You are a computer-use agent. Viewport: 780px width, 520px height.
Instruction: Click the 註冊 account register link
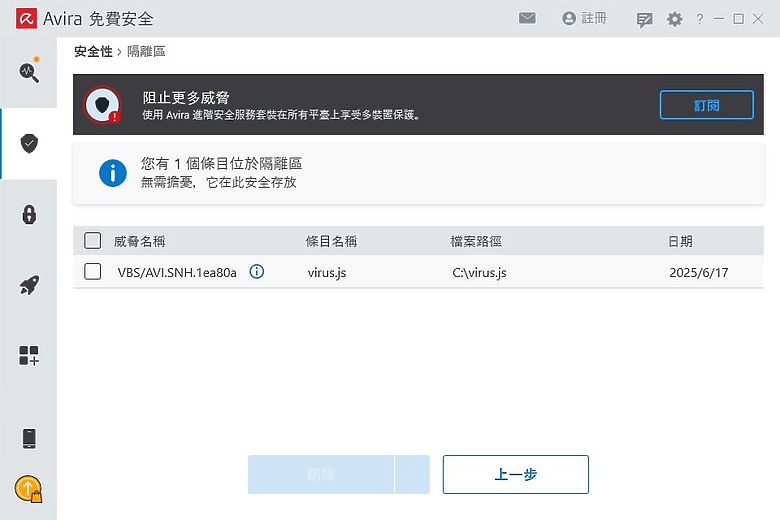[585, 18]
